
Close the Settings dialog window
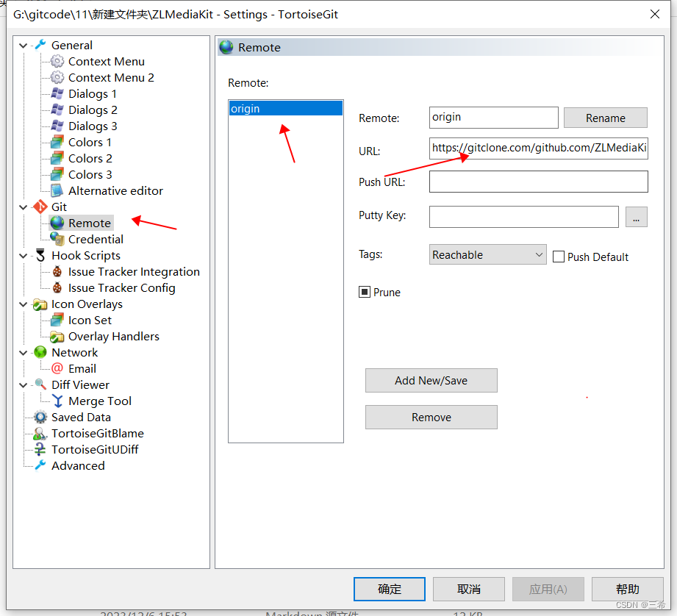pyautogui.click(x=654, y=14)
